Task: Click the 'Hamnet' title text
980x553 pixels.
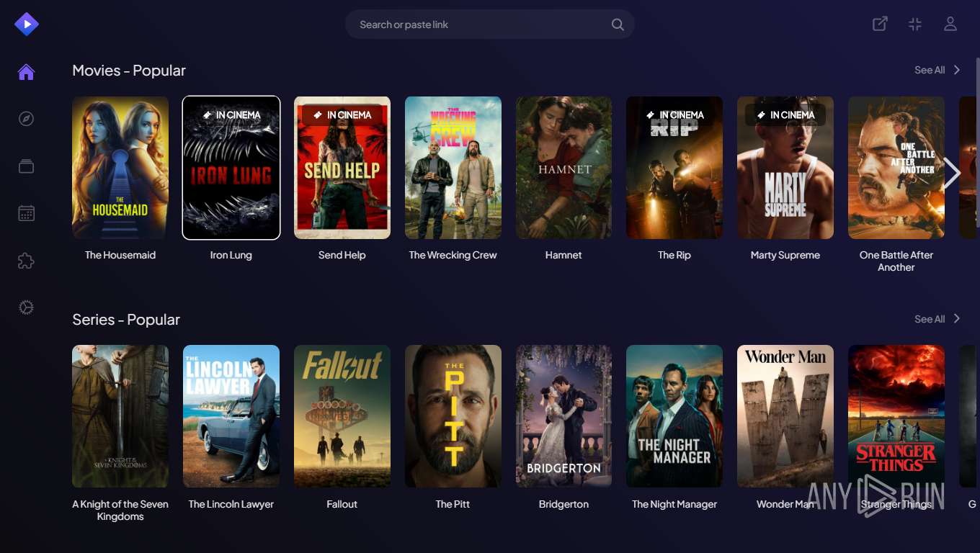Action: [x=563, y=255]
